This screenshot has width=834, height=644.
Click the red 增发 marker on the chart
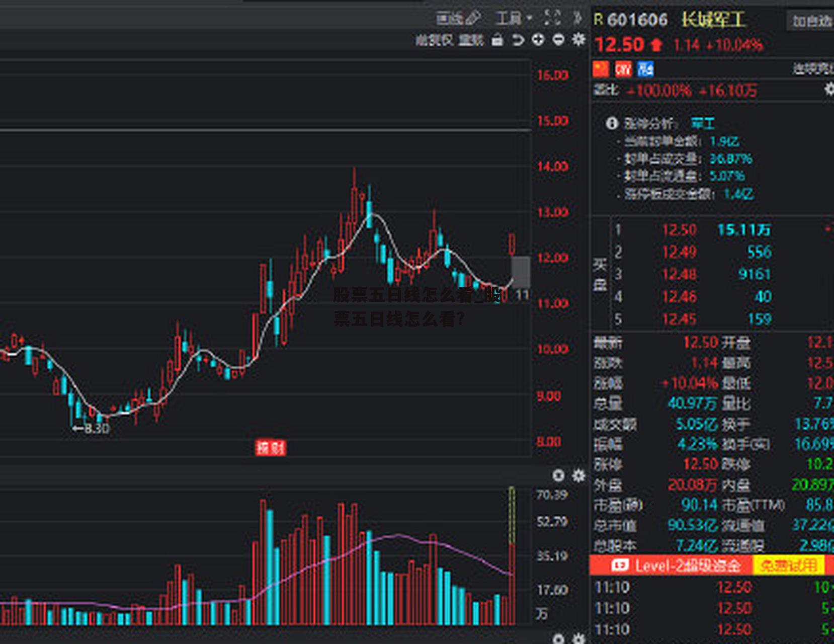pos(271,448)
